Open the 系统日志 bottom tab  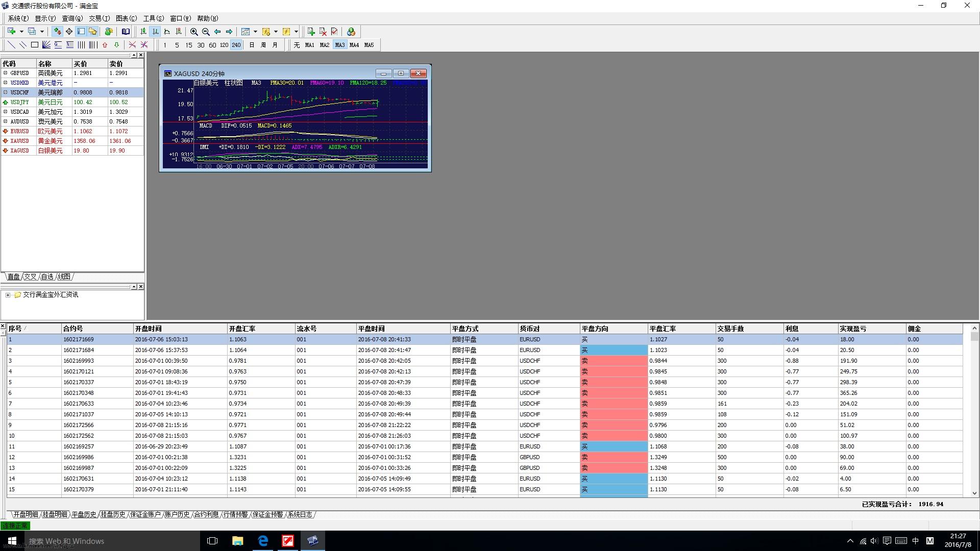tap(300, 514)
